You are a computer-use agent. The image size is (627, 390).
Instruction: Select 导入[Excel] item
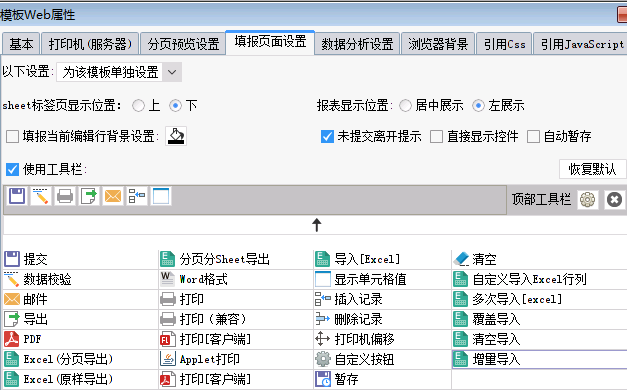click(382, 259)
